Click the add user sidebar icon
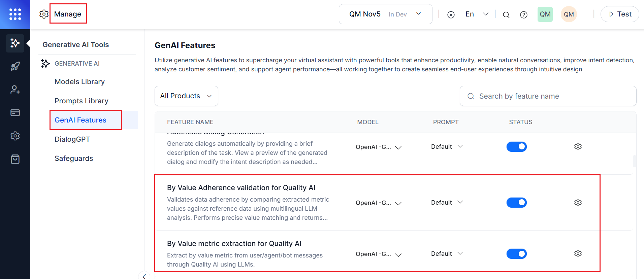 pyautogui.click(x=15, y=90)
